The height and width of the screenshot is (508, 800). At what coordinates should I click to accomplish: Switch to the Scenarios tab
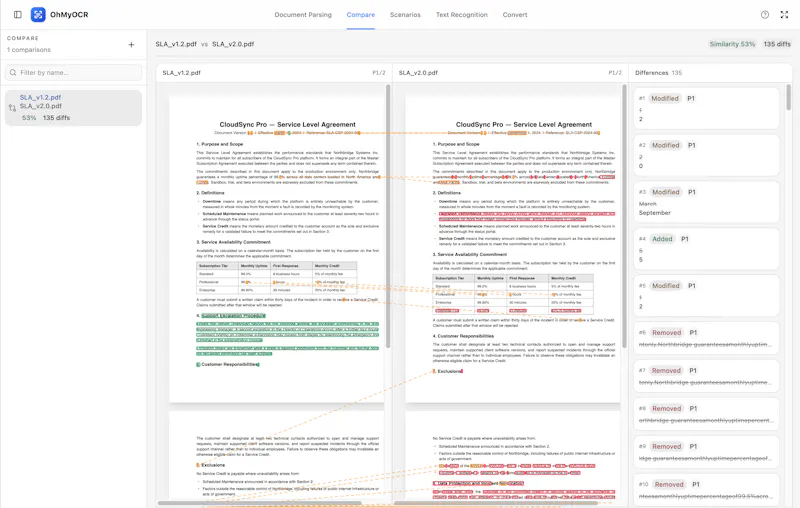click(x=405, y=15)
